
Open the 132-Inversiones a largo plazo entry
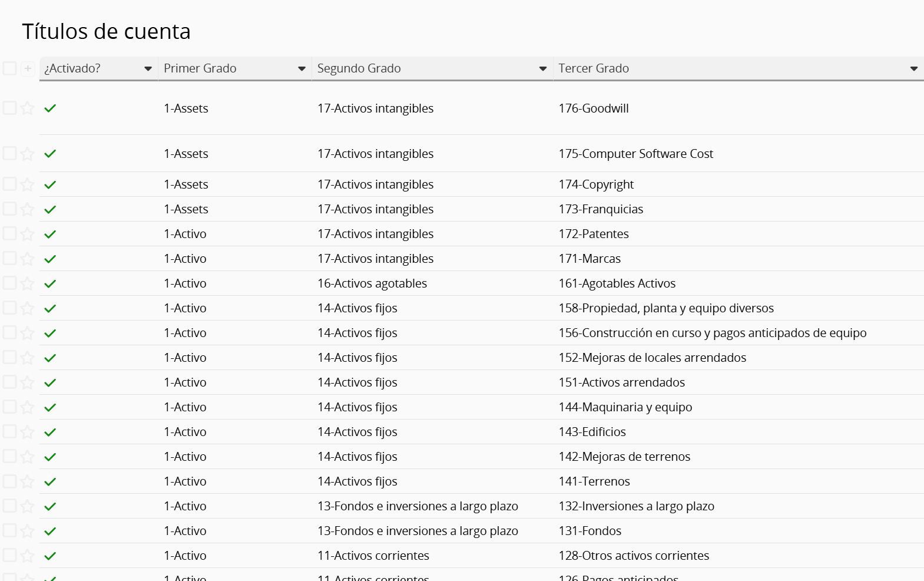click(x=636, y=506)
